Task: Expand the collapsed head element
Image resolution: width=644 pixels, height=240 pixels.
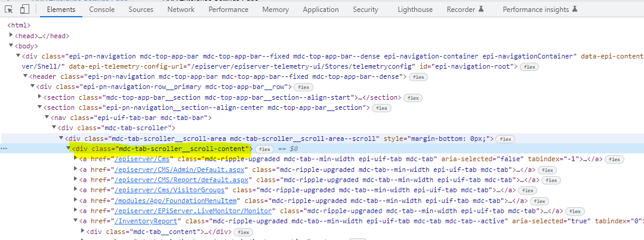Action: pyautogui.click(x=11, y=36)
